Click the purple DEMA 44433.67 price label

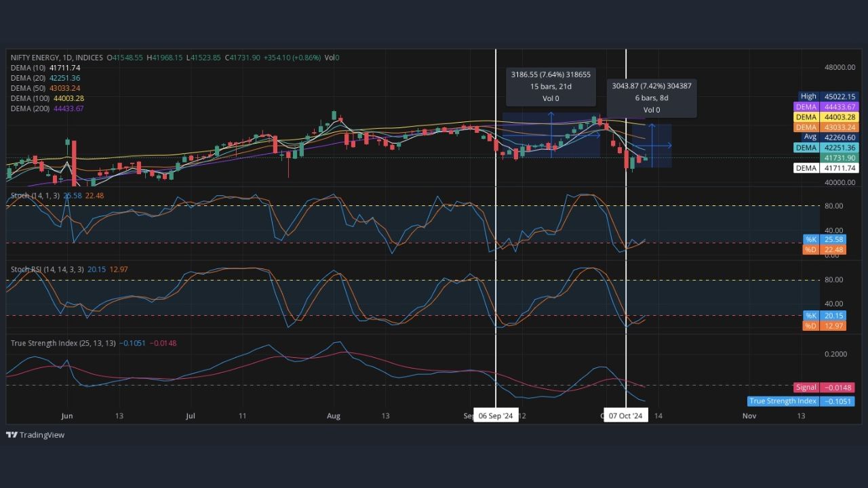click(x=825, y=106)
